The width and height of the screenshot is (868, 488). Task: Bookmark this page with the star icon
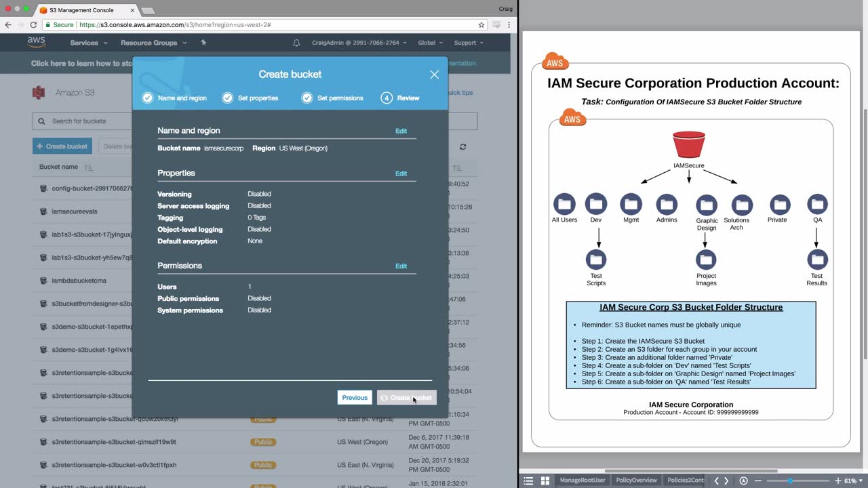coord(481,25)
